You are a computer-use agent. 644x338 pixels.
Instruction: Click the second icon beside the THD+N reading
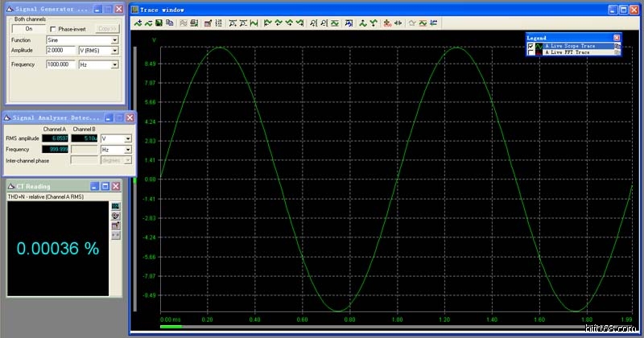[x=114, y=216]
